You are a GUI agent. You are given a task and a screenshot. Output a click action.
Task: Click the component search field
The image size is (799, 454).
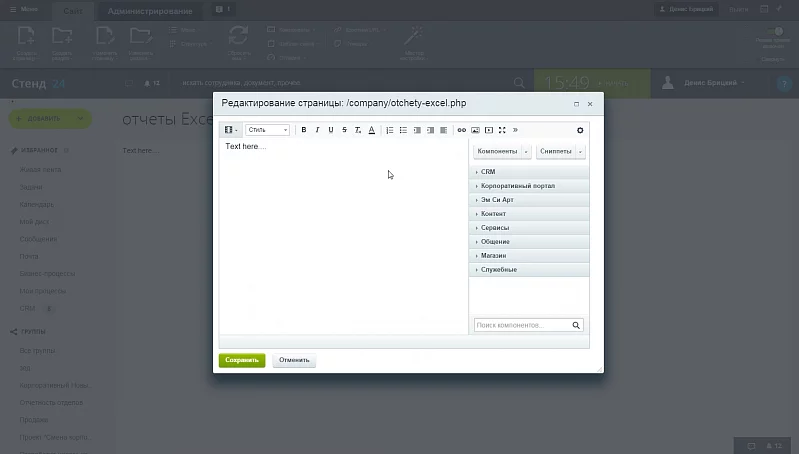point(521,325)
